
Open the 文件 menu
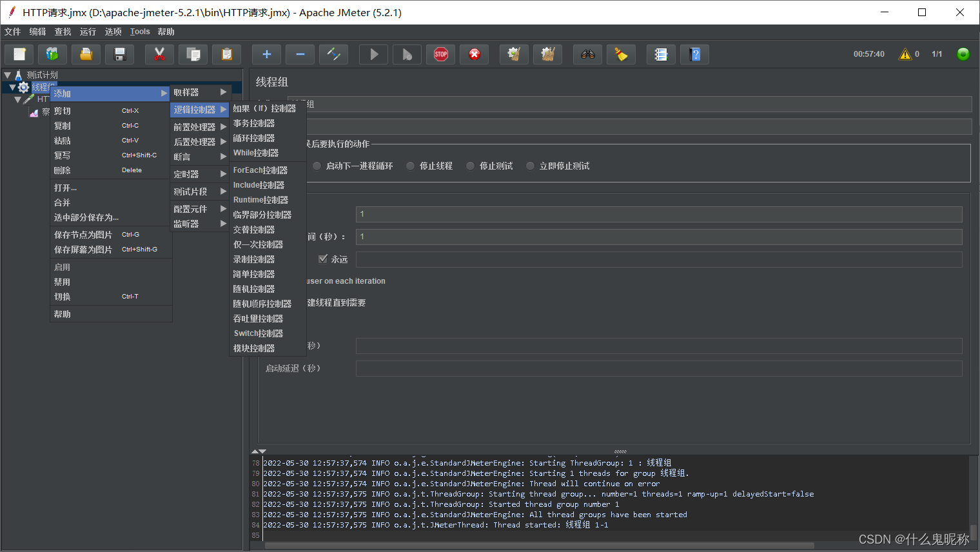tap(12, 32)
